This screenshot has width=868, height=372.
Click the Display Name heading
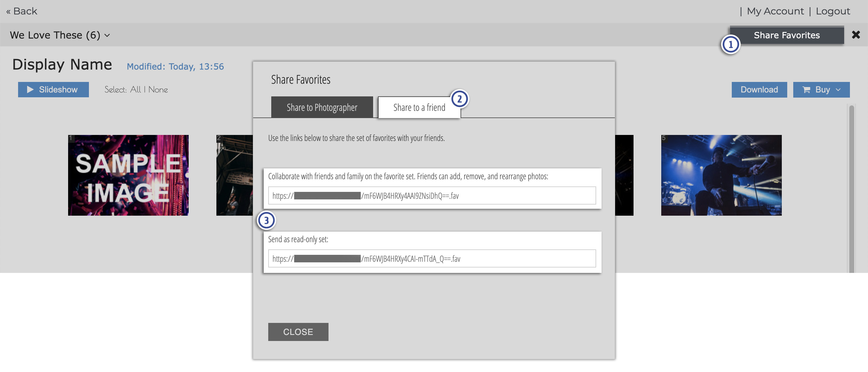(62, 64)
